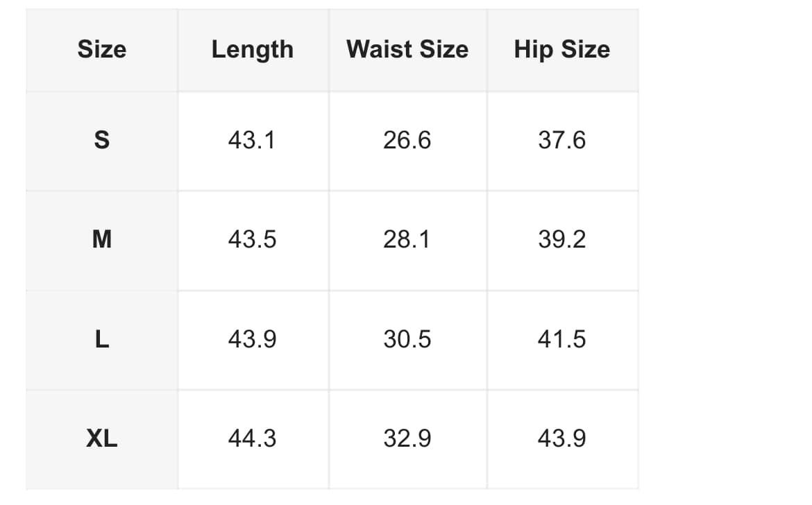
Task: Click the Size column header
Action: [102, 50]
